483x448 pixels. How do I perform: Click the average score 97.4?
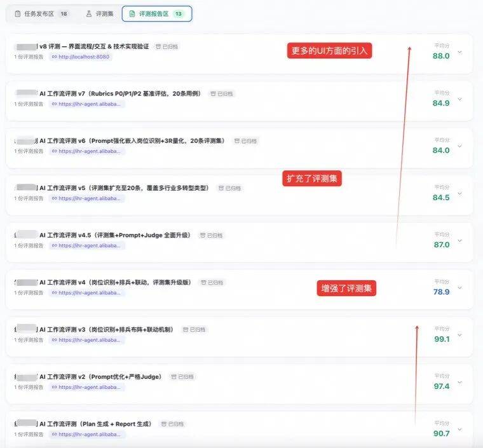442,386
